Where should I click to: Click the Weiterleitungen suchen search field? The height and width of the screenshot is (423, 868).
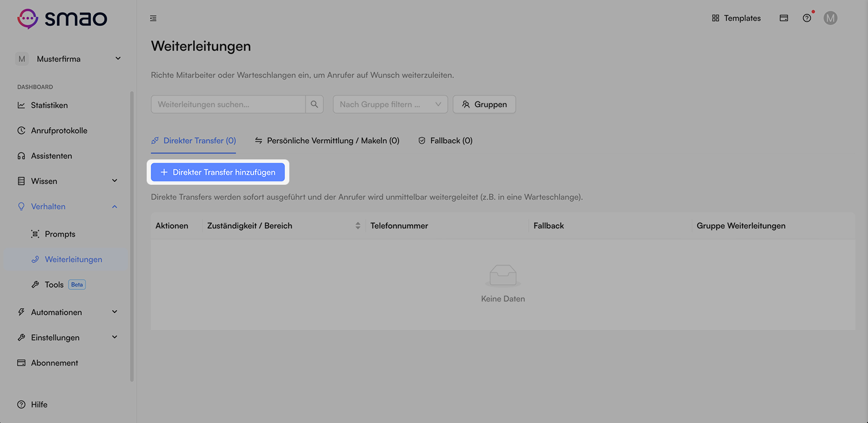[228, 104]
